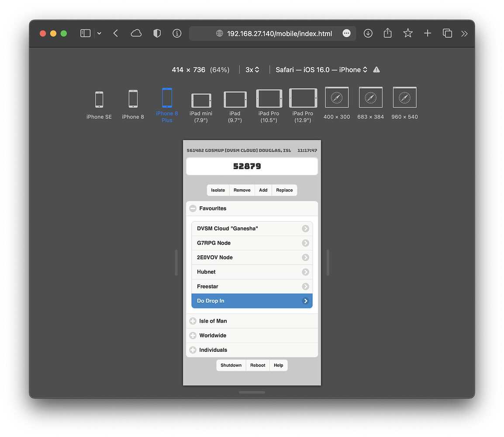Expand the Worldwide section
Viewport: 504px width, 437px height.
click(193, 335)
